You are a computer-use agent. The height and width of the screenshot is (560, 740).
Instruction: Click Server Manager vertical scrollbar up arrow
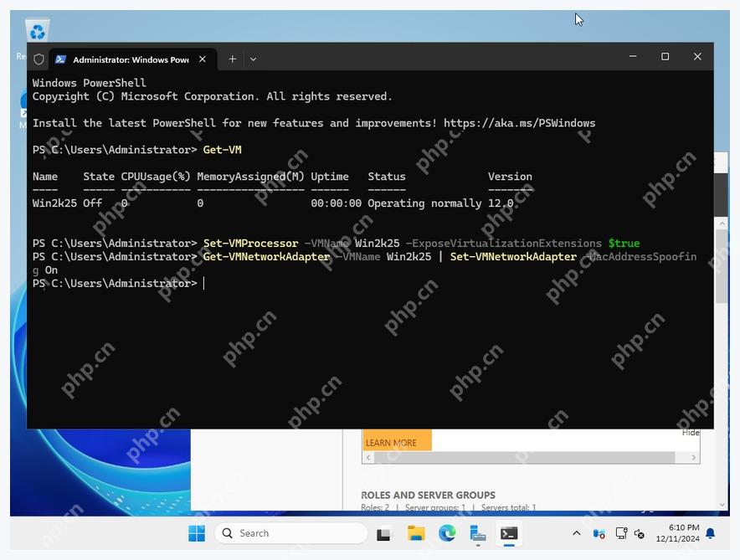tap(722, 223)
